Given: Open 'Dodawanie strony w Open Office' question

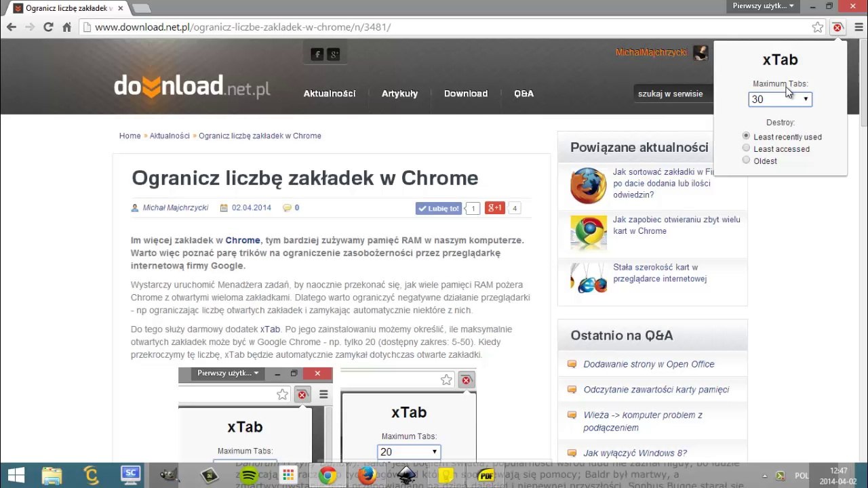Looking at the screenshot, I should click(x=649, y=364).
